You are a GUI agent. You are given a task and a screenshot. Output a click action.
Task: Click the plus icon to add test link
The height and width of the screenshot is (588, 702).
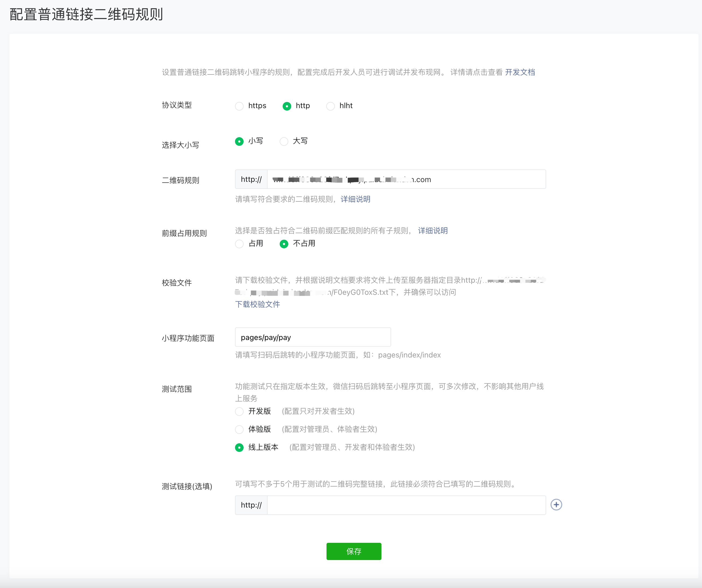coord(556,504)
